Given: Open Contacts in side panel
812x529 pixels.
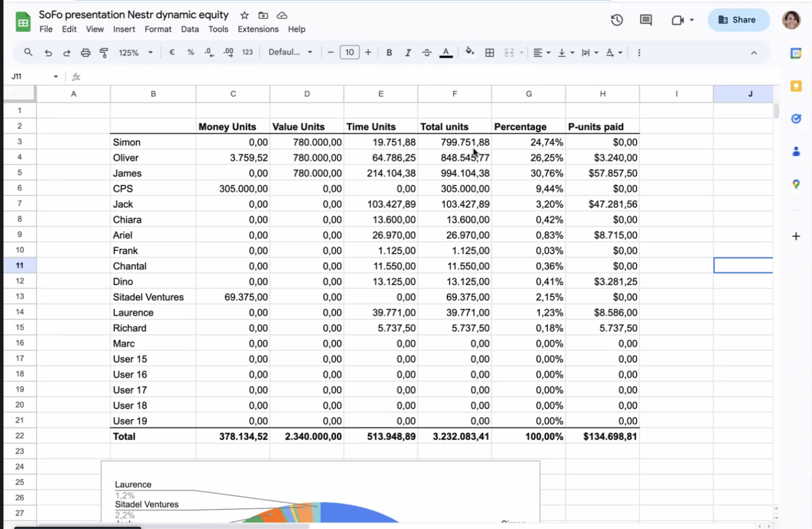Looking at the screenshot, I should [796, 152].
